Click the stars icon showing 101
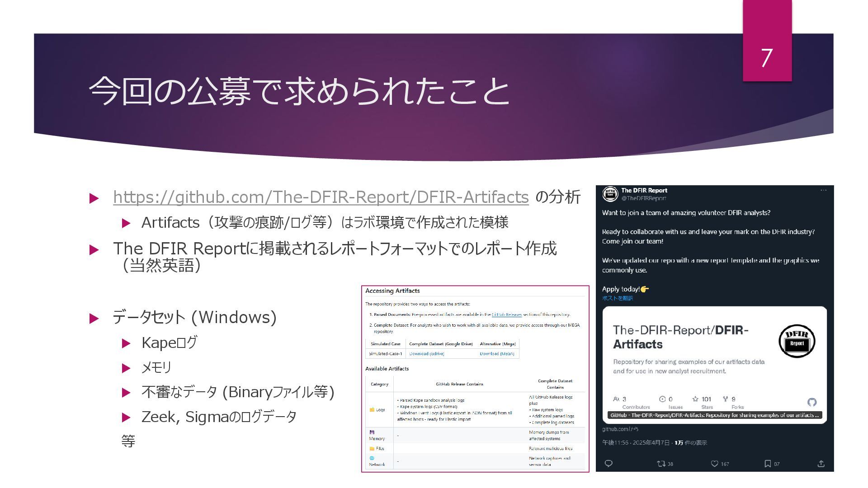Screen dimensions: 868x488 coord(695,399)
